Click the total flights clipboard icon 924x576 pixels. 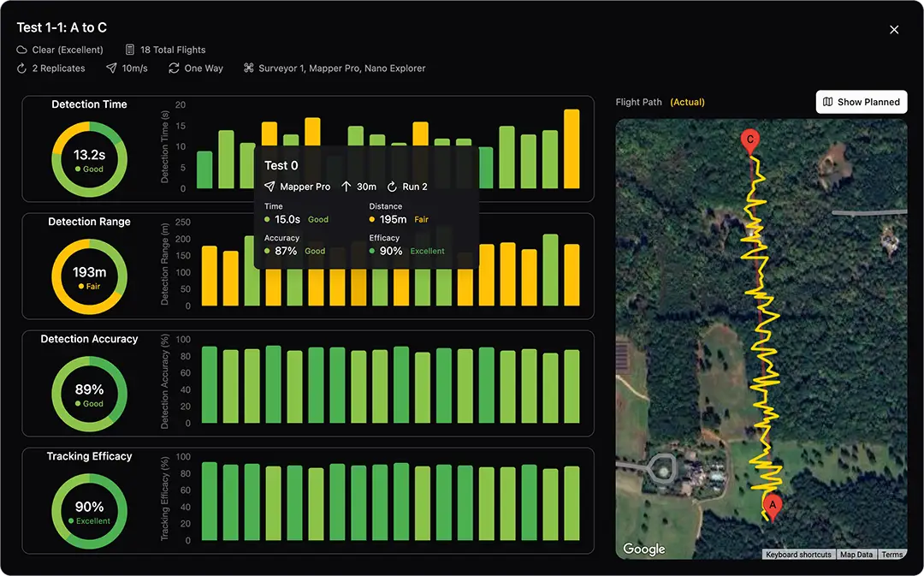coord(130,50)
